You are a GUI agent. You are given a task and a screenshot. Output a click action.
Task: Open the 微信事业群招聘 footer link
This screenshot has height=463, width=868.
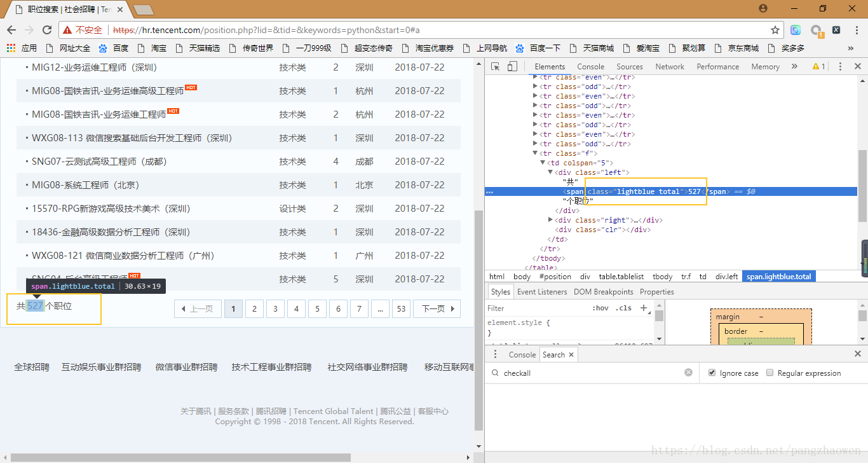(x=186, y=367)
